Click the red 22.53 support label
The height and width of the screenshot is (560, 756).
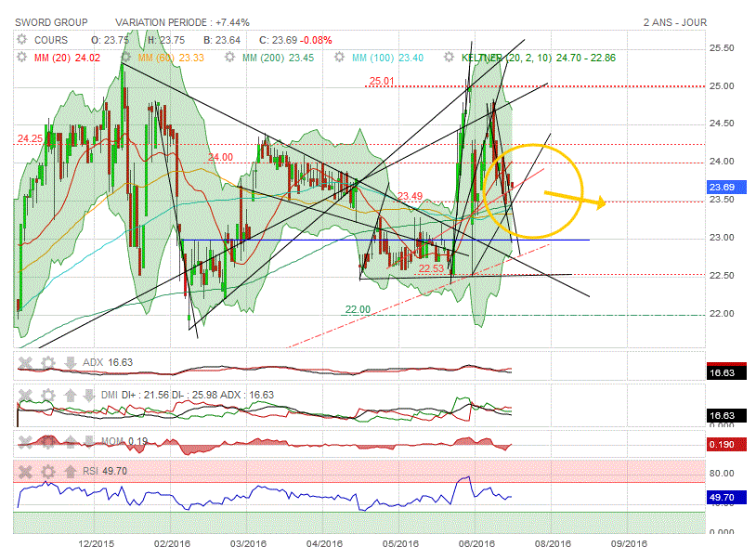click(x=431, y=268)
